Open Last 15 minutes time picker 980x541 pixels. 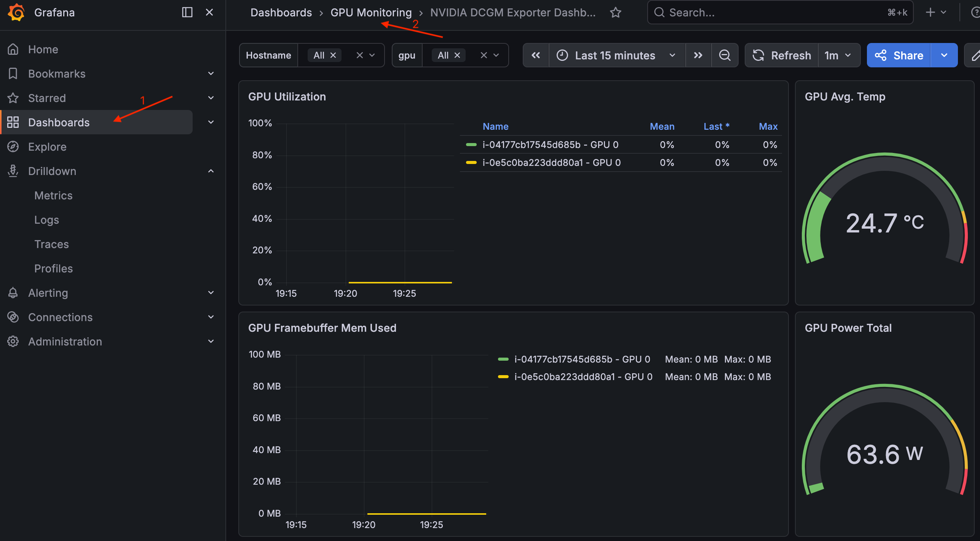617,56
